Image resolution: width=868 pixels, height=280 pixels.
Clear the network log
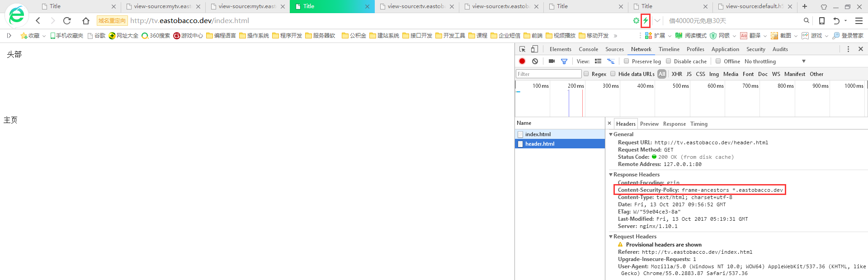pos(535,61)
